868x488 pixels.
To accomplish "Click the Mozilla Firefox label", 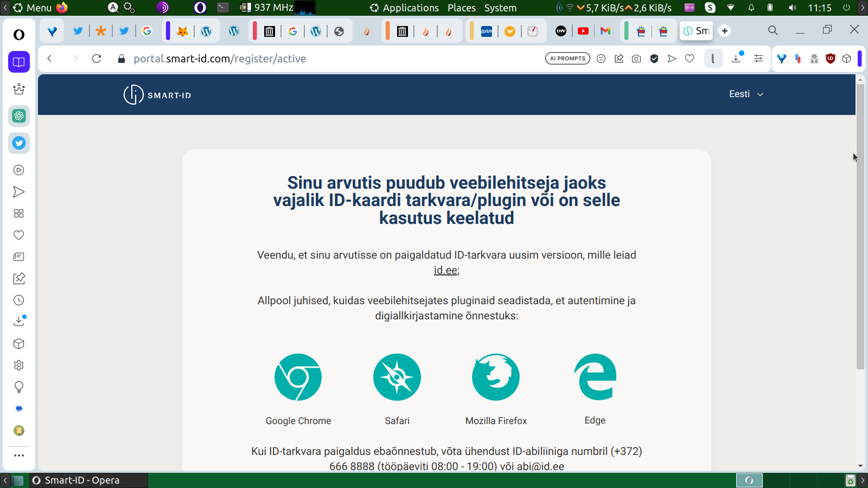I will 496,421.
